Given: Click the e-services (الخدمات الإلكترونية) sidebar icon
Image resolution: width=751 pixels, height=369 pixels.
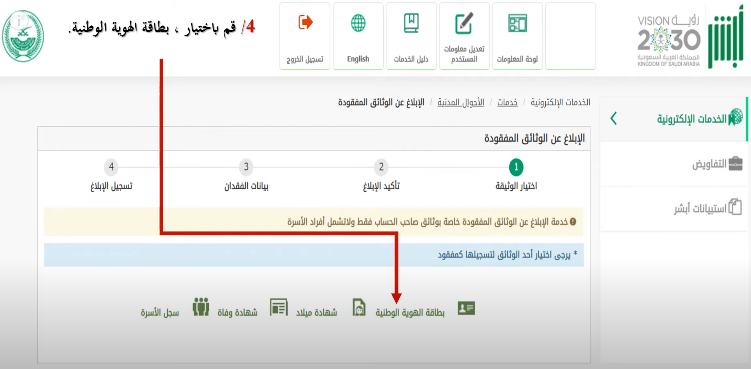Looking at the screenshot, I should (735, 117).
